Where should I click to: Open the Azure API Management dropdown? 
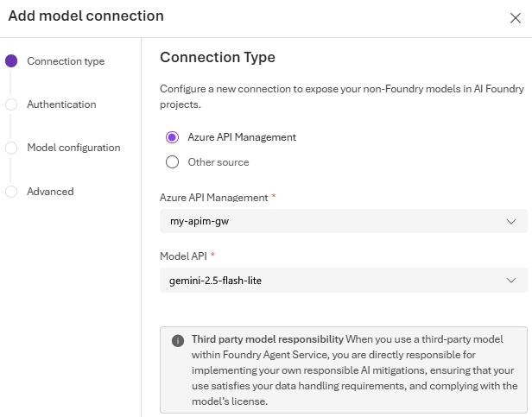click(344, 221)
